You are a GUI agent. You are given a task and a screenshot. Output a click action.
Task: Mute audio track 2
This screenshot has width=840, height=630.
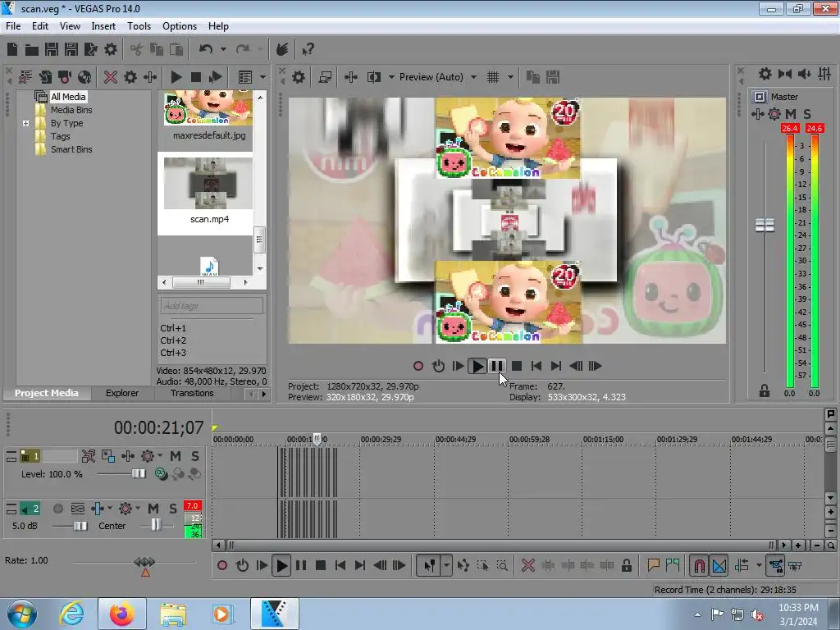tap(153, 509)
